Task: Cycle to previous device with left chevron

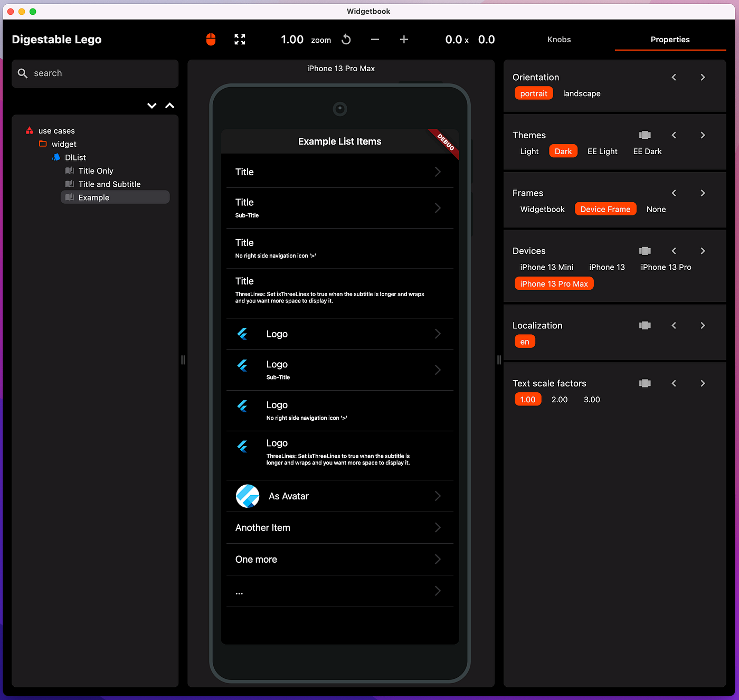Action: click(674, 251)
